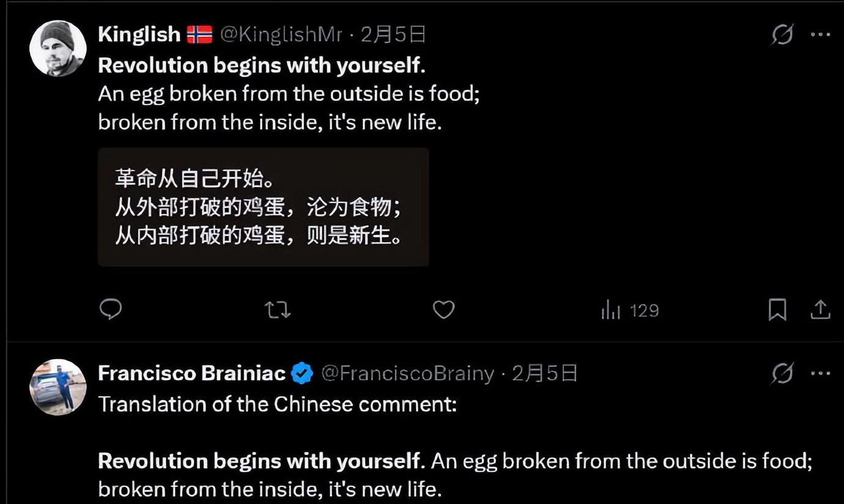Like the Kinglish tweet

(443, 310)
